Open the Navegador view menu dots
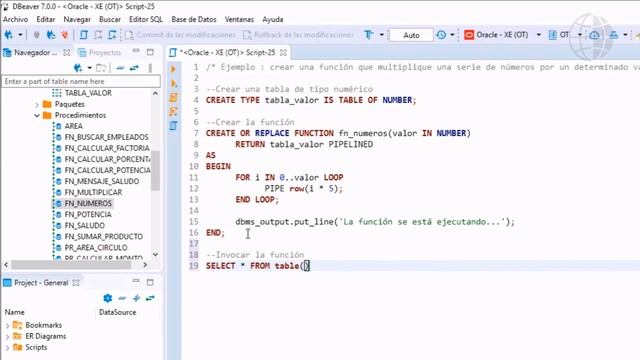The width and height of the screenshot is (640, 360). 150,68
